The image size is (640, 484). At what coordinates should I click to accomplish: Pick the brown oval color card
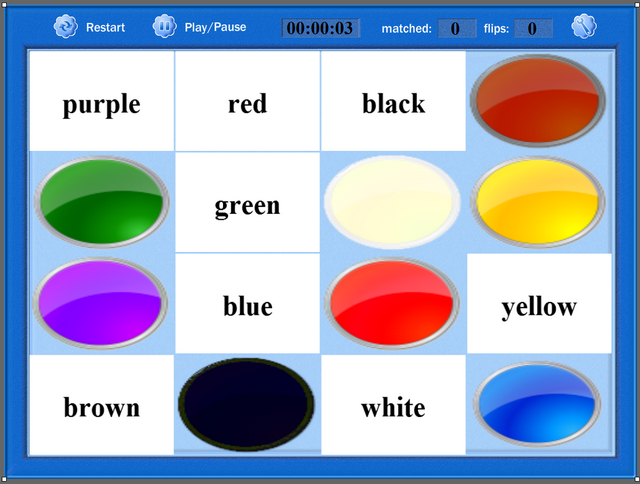(539, 101)
